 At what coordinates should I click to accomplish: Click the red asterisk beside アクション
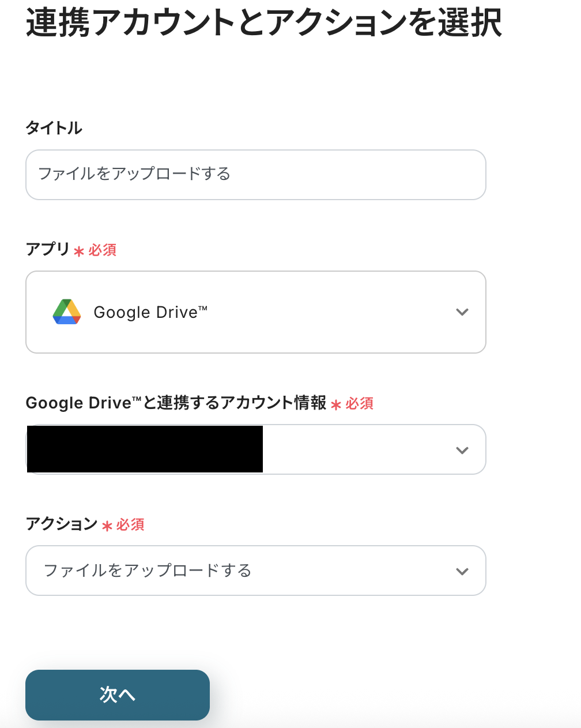(x=107, y=526)
